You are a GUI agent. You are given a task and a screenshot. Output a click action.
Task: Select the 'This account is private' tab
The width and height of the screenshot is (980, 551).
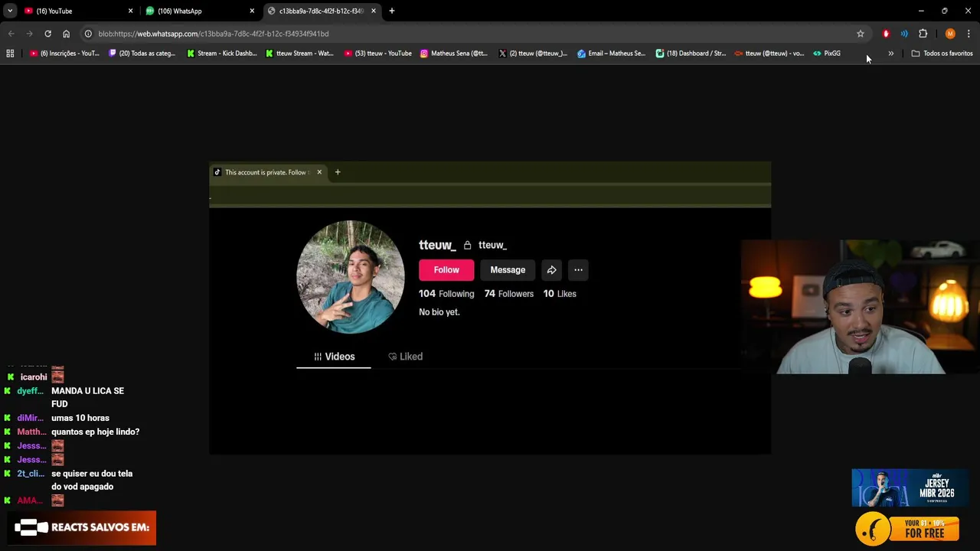pos(268,172)
